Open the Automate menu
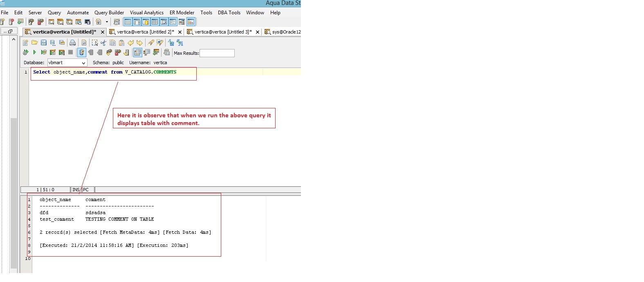 (78, 13)
